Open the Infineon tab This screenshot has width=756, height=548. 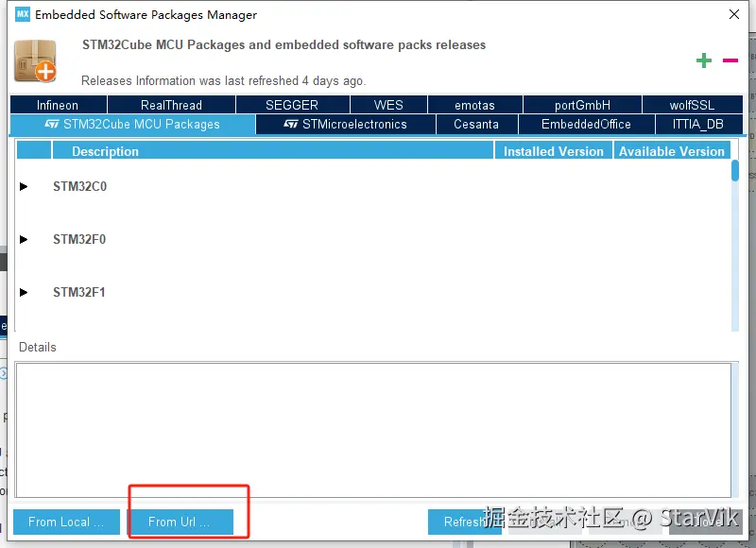click(x=58, y=105)
